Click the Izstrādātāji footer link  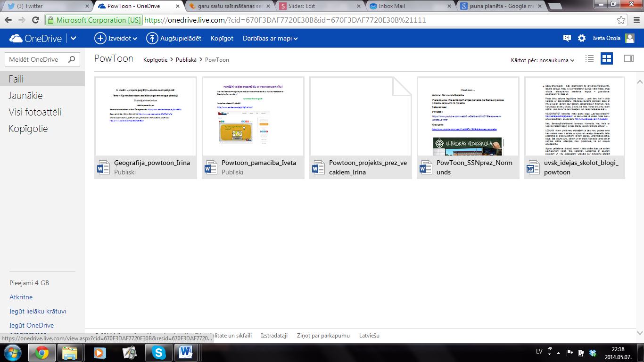[274, 336]
